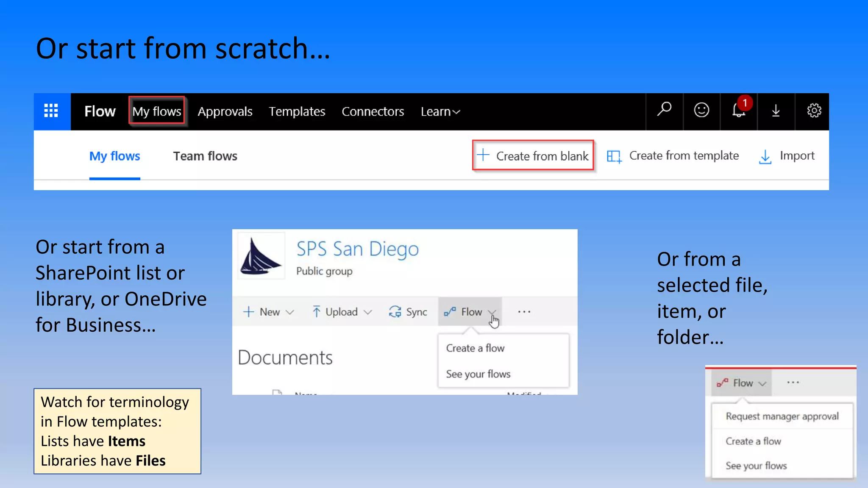
Task: Open the feedback smiley icon
Action: tap(701, 111)
